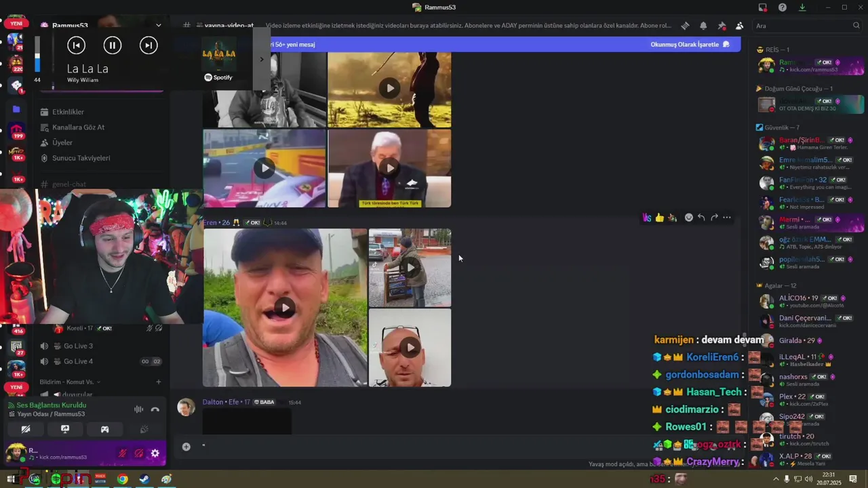
Task: Join the Go Live 4 voice channel
Action: click(x=78, y=362)
